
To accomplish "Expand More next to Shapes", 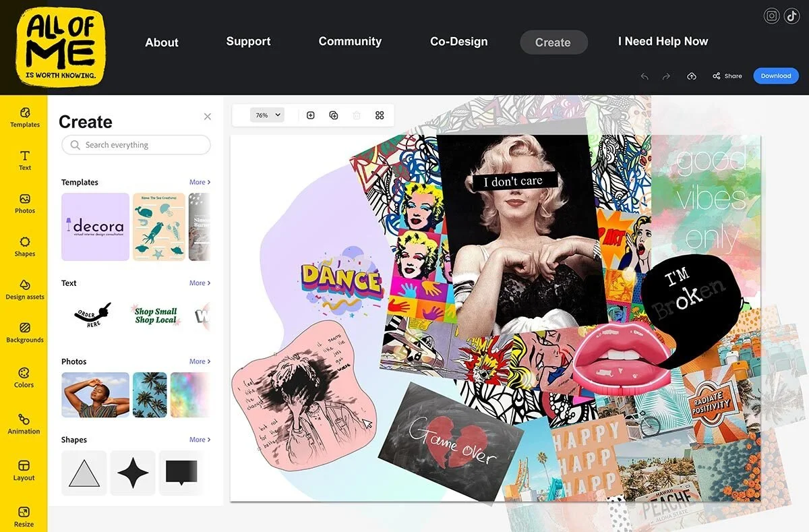I will (x=200, y=440).
